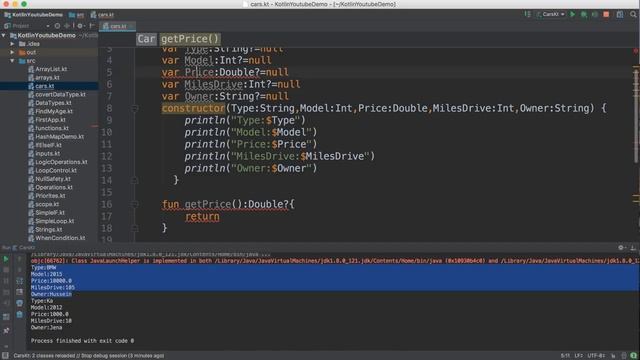Open Project Structure from the top toolbar
Image resolution: width=640 pixels, height=360 pixels.
click(620, 14)
